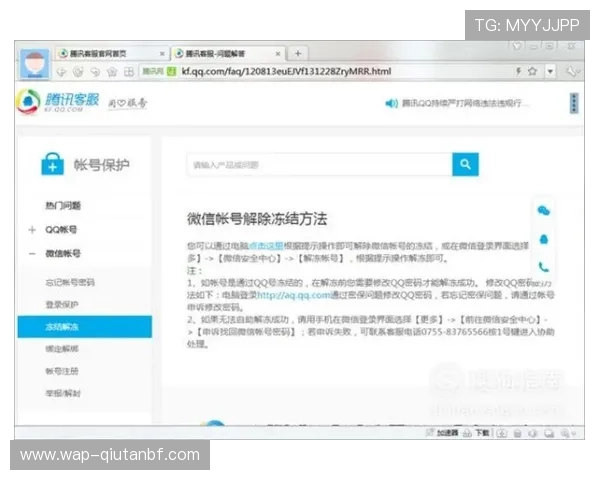Click the green site security badge

click(x=172, y=71)
